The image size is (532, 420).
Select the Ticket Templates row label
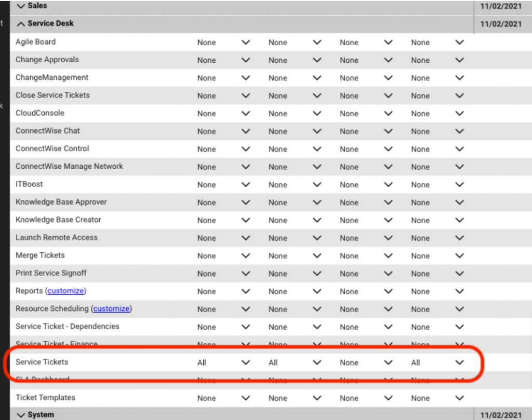click(x=45, y=398)
